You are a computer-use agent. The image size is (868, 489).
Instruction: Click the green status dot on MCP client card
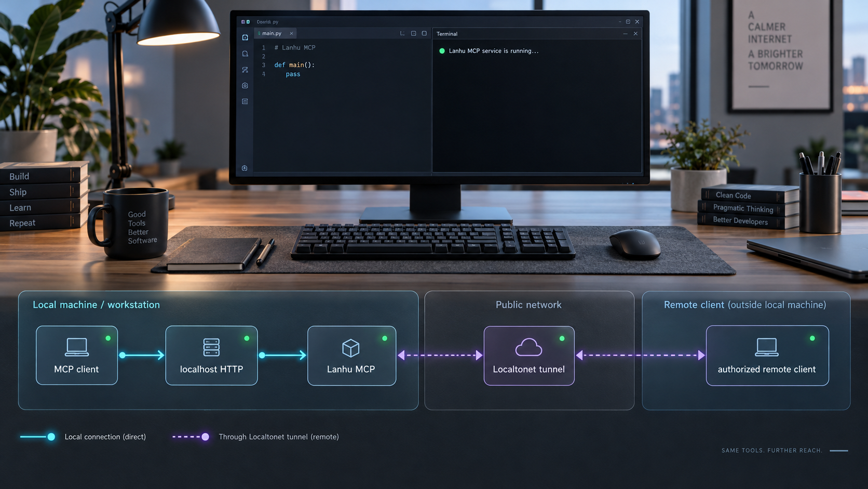point(108,338)
